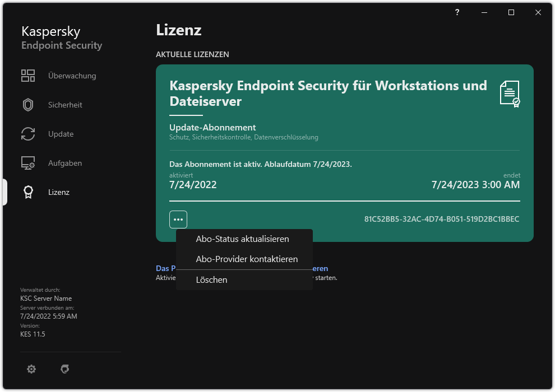
Task: Open the help question mark icon
Action: [x=456, y=12]
